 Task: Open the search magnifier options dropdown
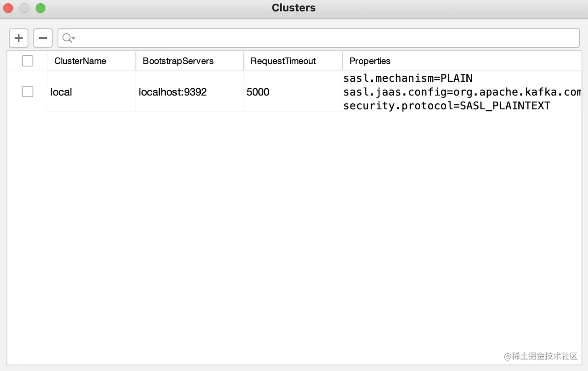tap(68, 38)
